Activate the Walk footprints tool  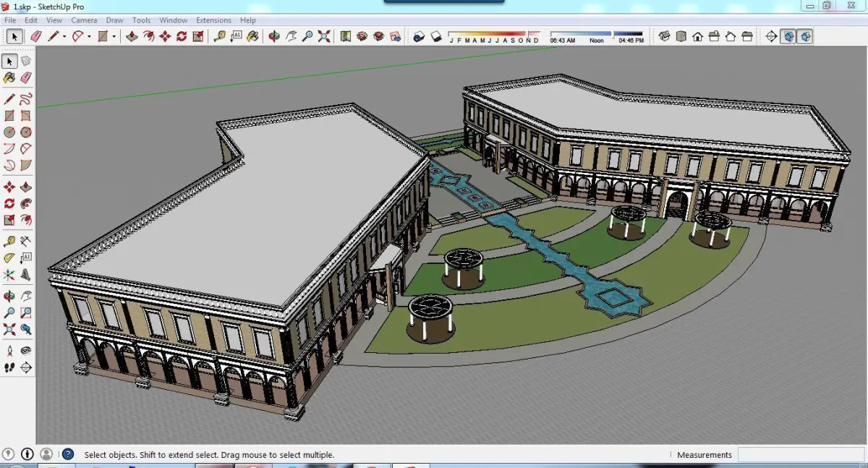pos(9,367)
